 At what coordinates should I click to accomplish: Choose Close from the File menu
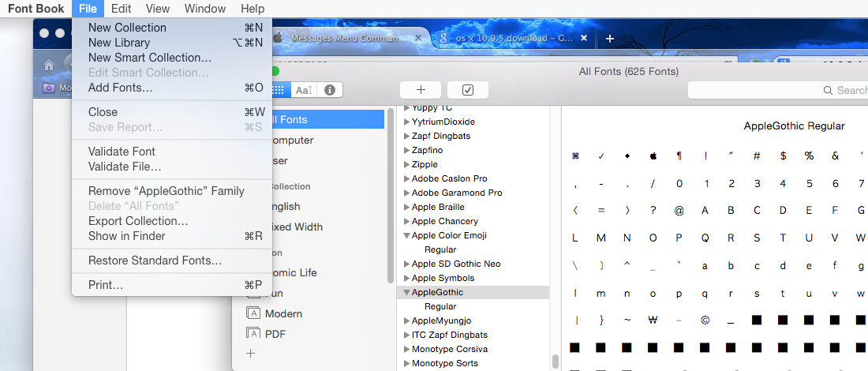[x=171, y=112]
